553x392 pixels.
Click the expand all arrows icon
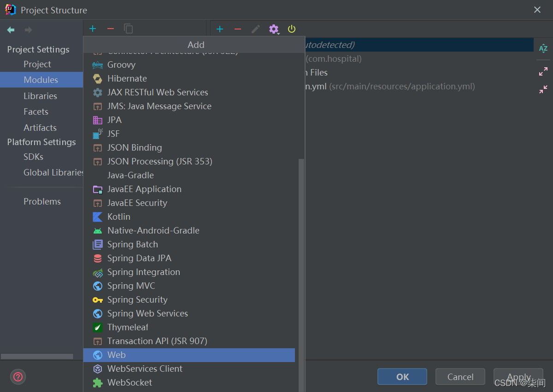[543, 71]
